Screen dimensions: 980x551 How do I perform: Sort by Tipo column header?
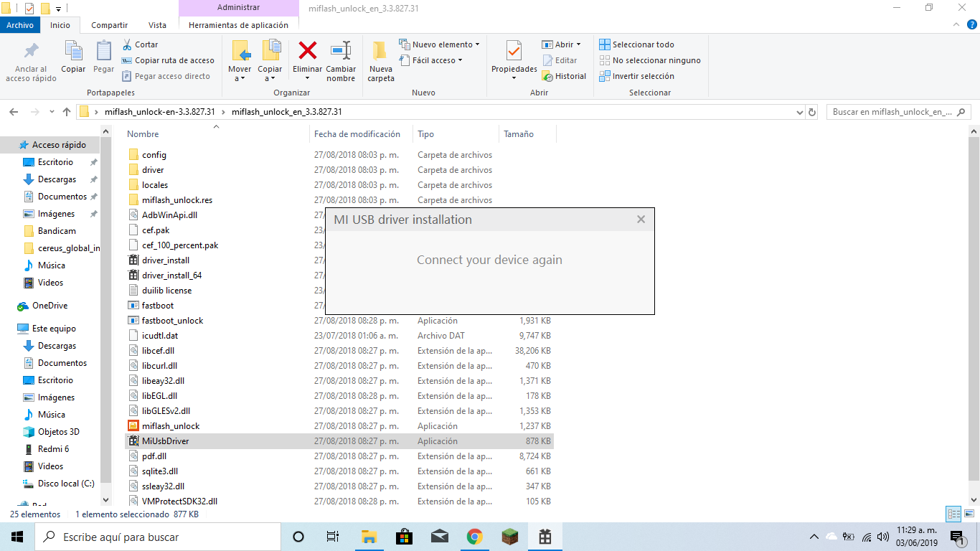click(x=456, y=134)
